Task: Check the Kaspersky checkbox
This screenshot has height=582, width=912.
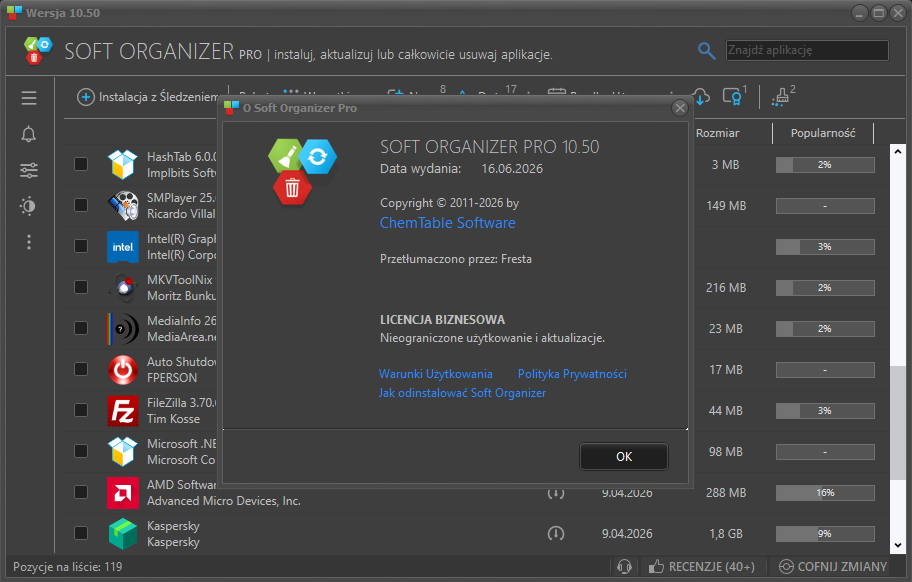Action: tap(81, 533)
